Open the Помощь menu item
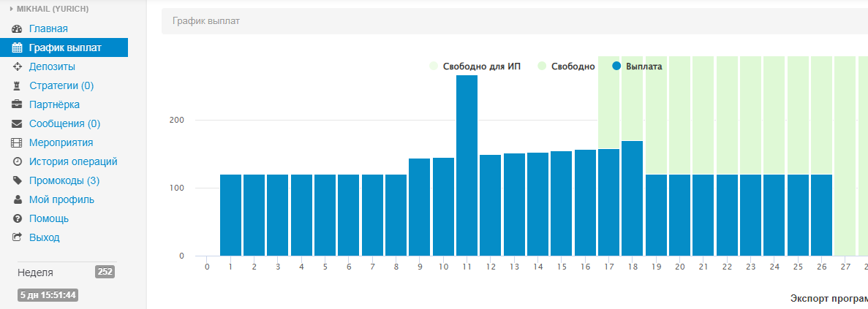This screenshot has width=868, height=309. [49, 218]
